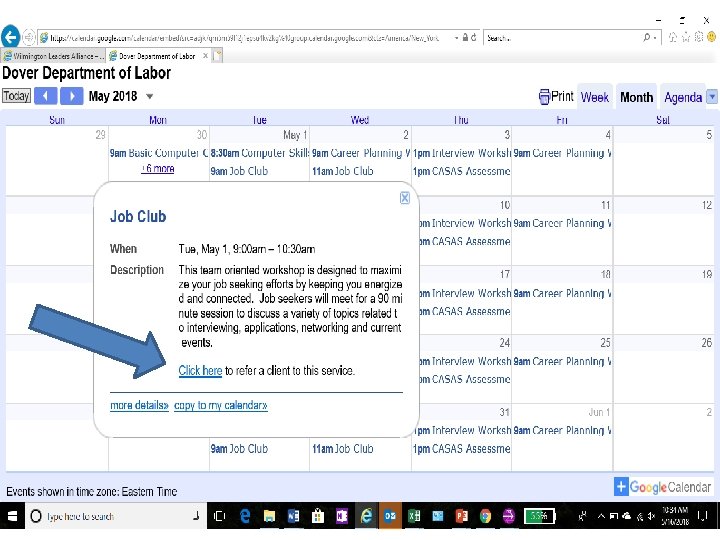The image size is (720, 540).
Task: Open the May 2018 date picker dropdown
Action: pyautogui.click(x=149, y=96)
